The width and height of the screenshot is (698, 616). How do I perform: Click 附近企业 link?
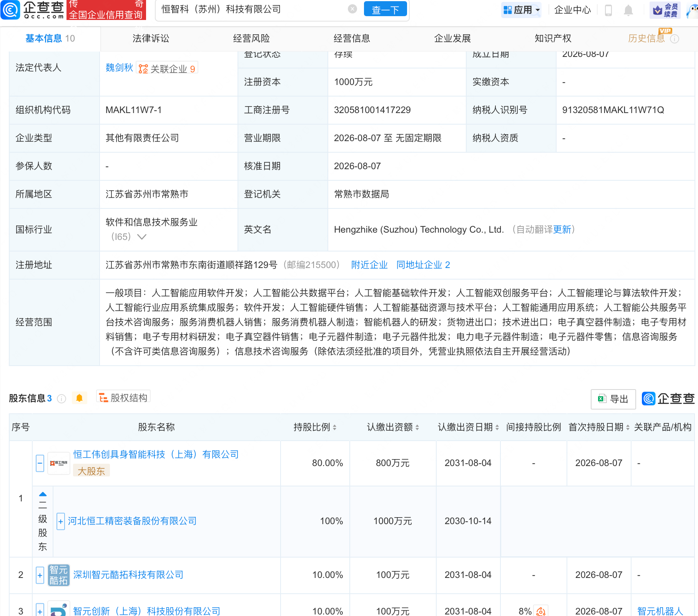[x=369, y=265]
